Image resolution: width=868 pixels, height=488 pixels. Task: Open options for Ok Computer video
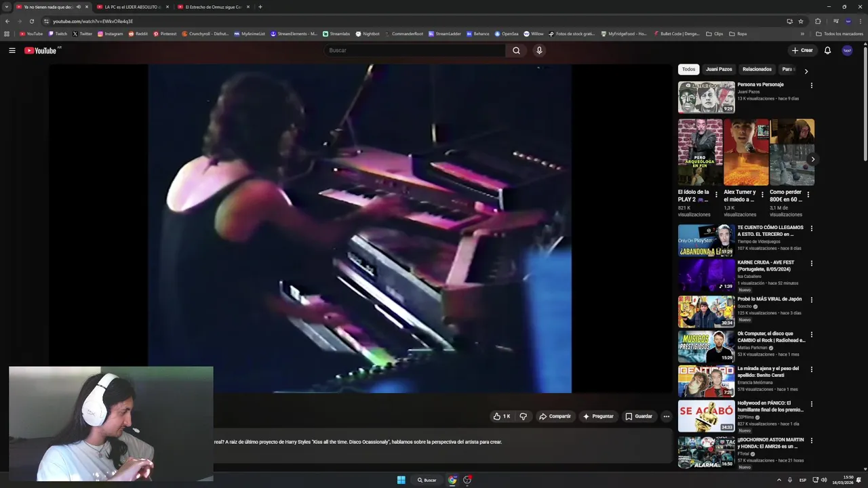click(x=811, y=334)
